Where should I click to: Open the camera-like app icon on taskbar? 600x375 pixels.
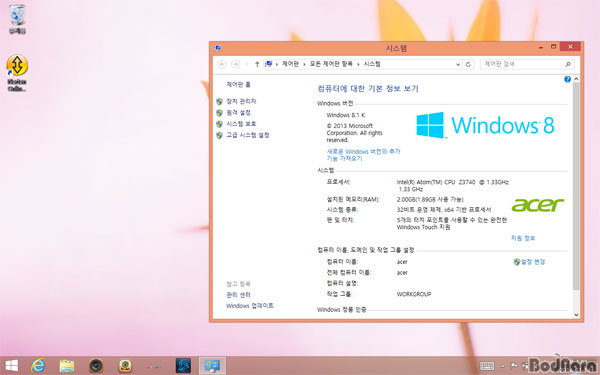coord(125,366)
